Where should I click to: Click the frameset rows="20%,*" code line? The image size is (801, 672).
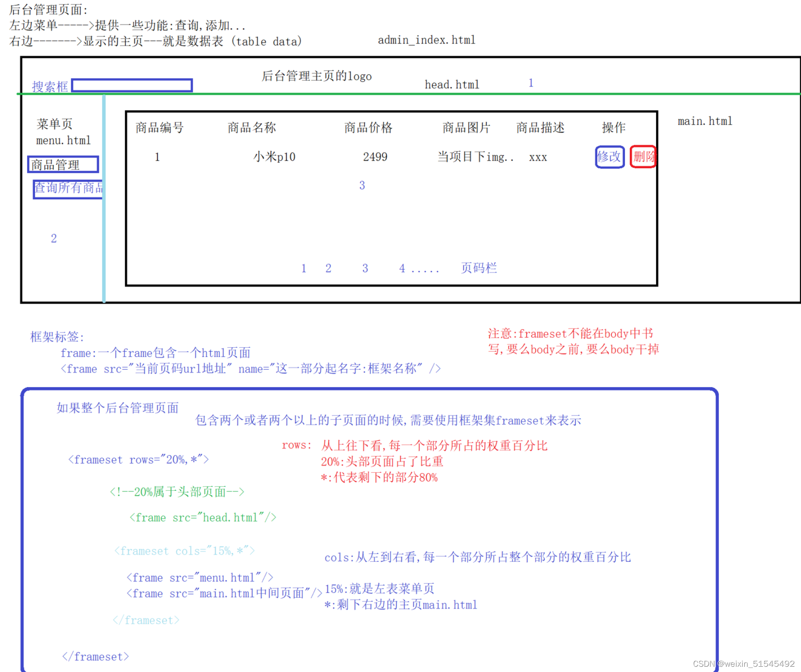click(x=138, y=460)
